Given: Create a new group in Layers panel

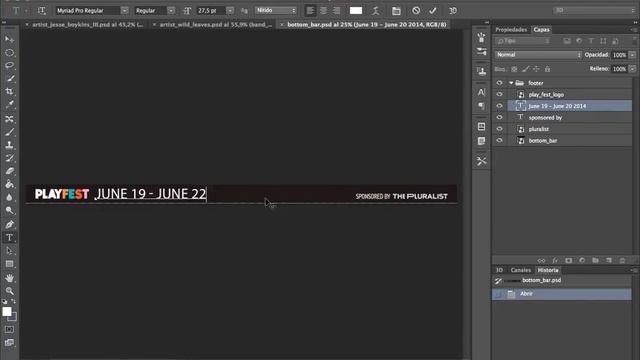Looking at the screenshot, I should coord(595,260).
